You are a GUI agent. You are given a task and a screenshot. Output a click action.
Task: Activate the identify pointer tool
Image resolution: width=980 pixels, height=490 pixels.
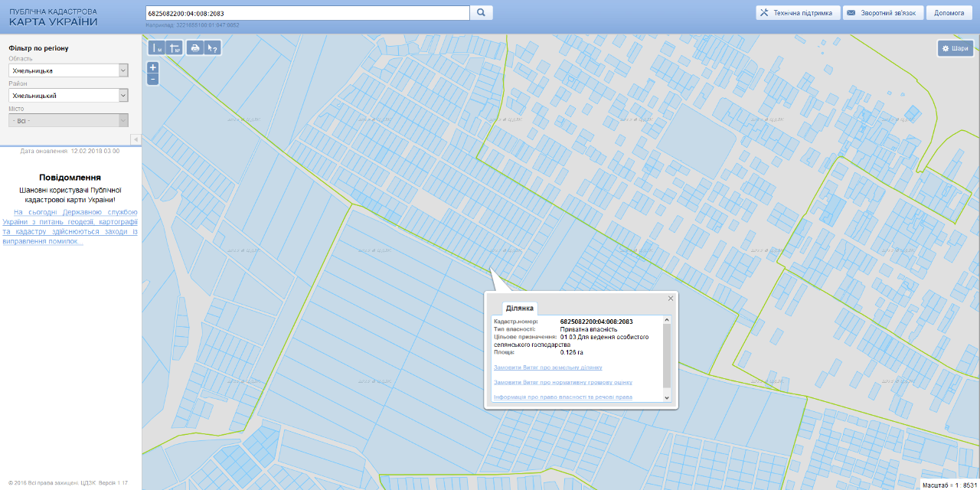214,48
